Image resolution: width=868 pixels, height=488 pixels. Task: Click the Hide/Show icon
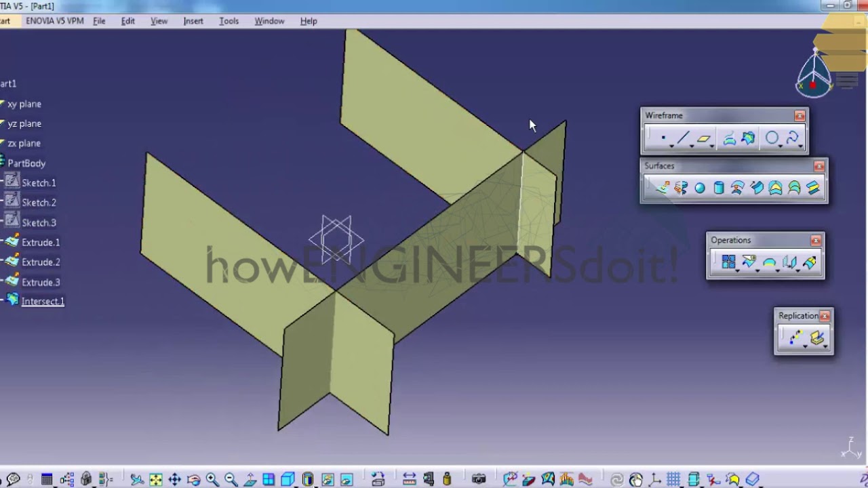[328, 480]
